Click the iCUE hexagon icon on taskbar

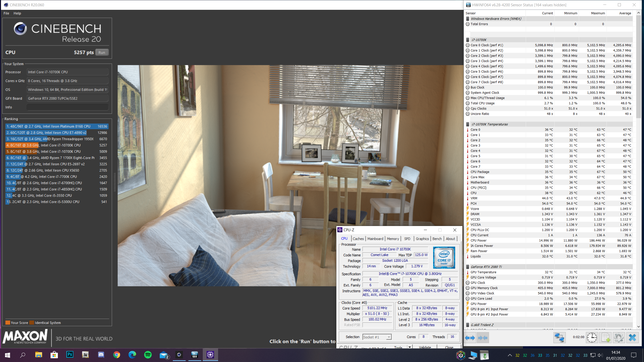pyautogui.click(x=461, y=355)
